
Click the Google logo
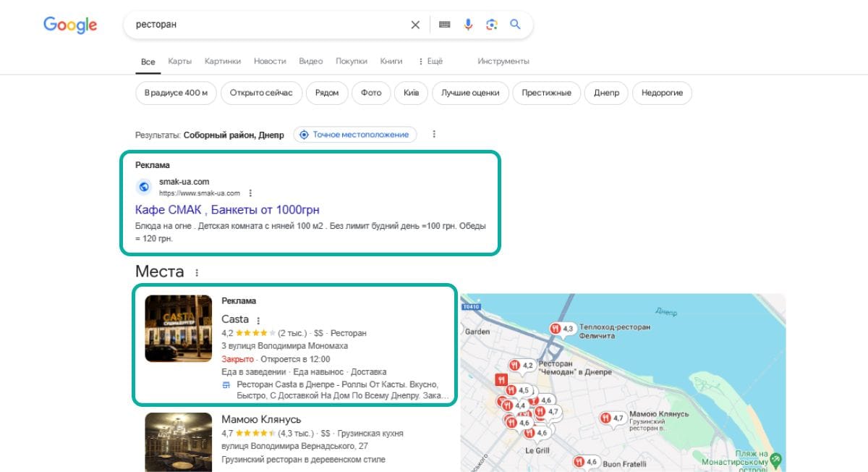[70, 25]
